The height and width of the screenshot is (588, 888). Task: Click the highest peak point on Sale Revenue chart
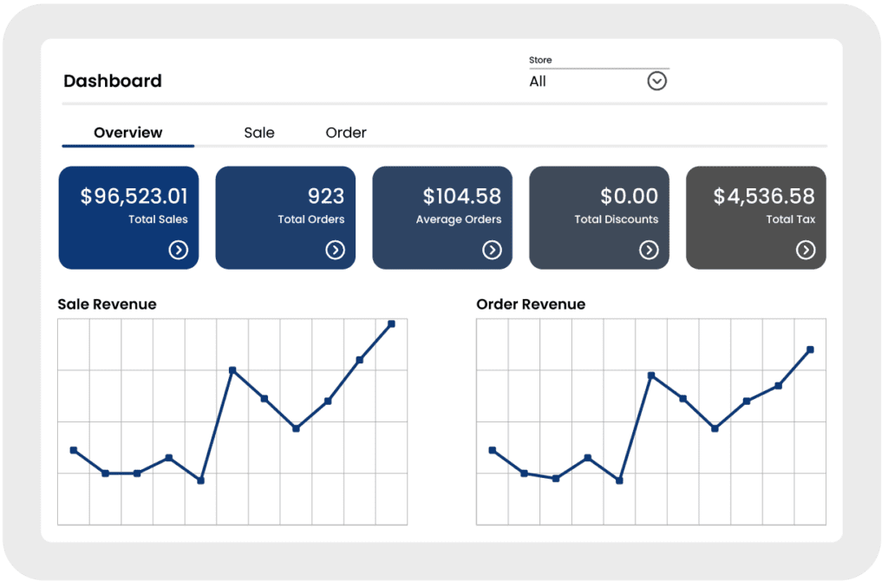392,323
